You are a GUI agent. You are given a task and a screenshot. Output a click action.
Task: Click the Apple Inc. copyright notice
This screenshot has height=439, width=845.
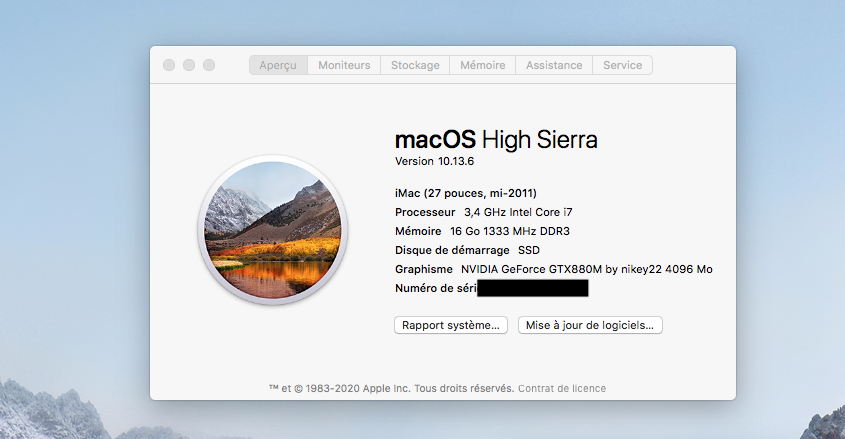391,388
